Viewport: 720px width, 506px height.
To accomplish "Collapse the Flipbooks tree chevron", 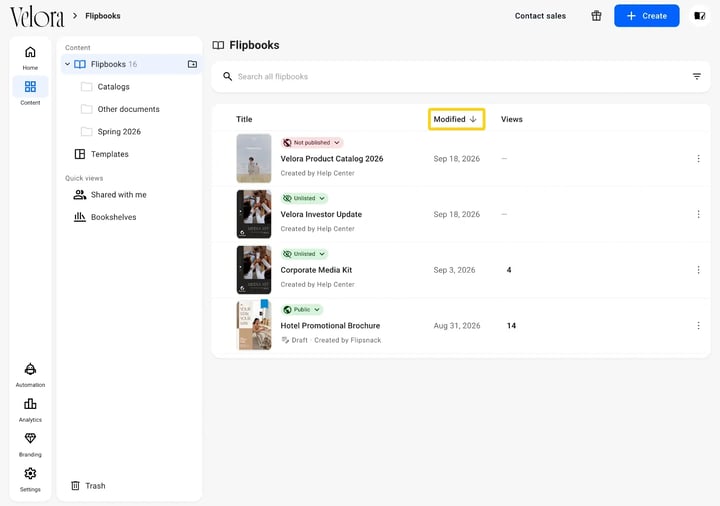I will coord(68,64).
